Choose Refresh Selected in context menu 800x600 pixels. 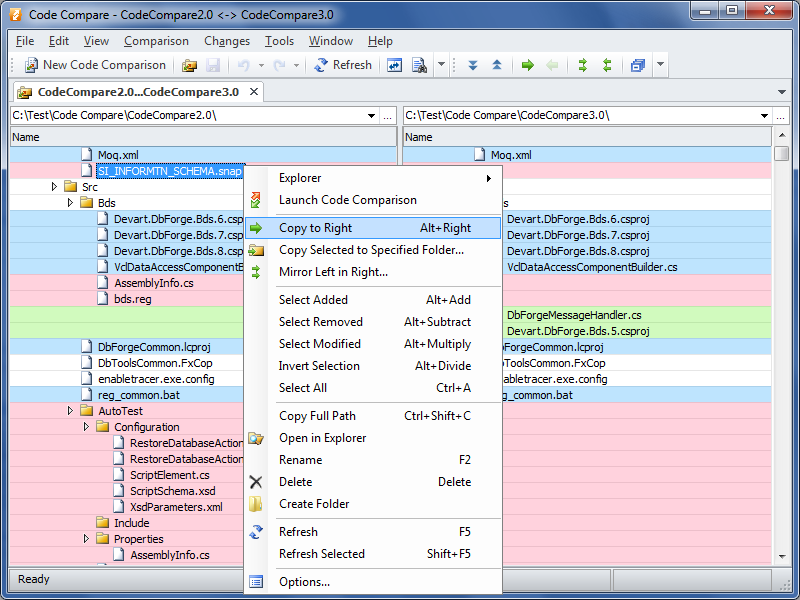pos(373,554)
